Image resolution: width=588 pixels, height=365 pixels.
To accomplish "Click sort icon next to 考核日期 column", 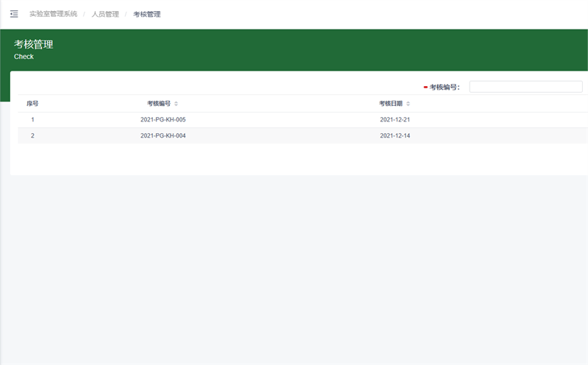I will 408,104.
